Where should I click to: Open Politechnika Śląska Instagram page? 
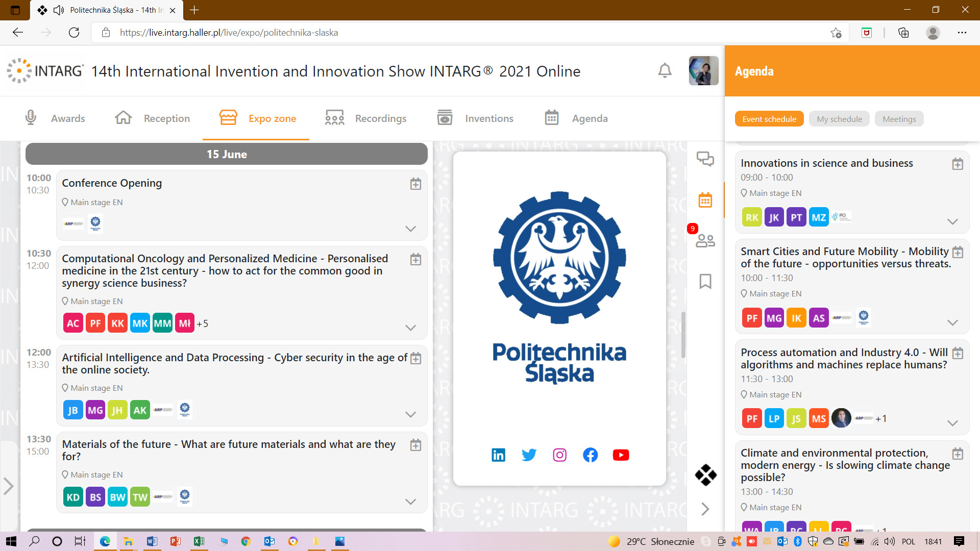(559, 455)
